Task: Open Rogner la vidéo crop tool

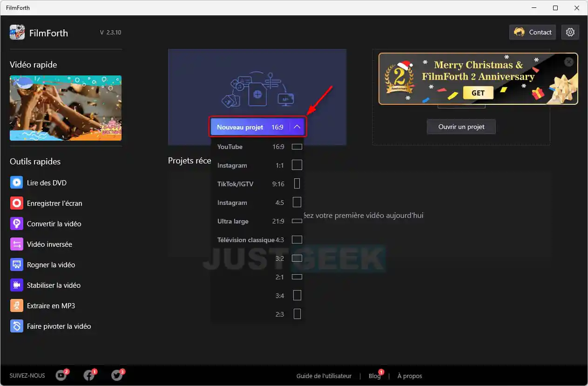Action: pyautogui.click(x=42, y=264)
